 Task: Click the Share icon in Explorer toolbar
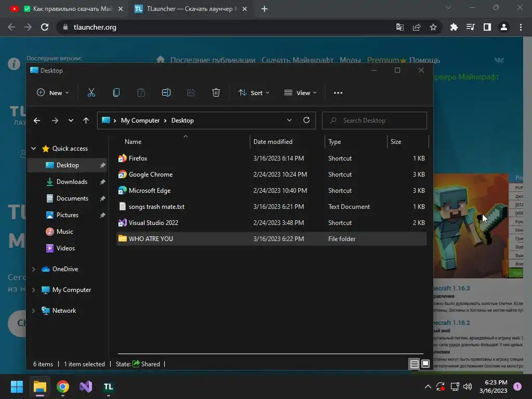[191, 92]
